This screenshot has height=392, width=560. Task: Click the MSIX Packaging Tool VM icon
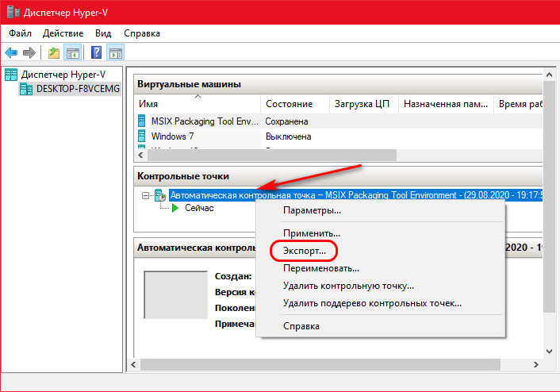tap(142, 121)
